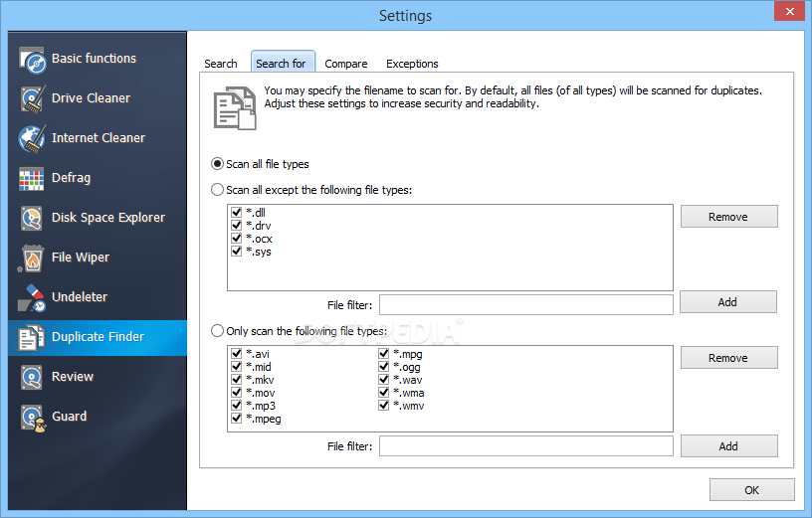Toggle the *.wma checkbox
This screenshot has height=518, width=812.
click(x=384, y=393)
